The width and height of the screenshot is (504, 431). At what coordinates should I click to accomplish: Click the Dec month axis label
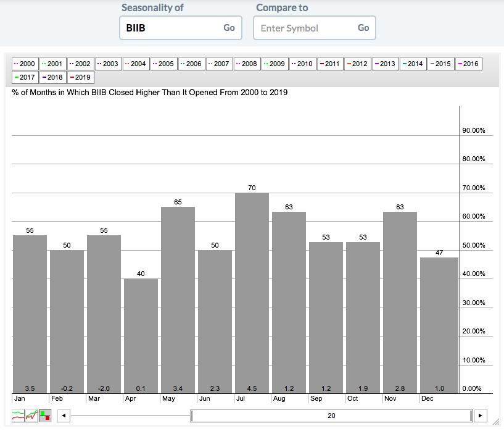(x=427, y=398)
